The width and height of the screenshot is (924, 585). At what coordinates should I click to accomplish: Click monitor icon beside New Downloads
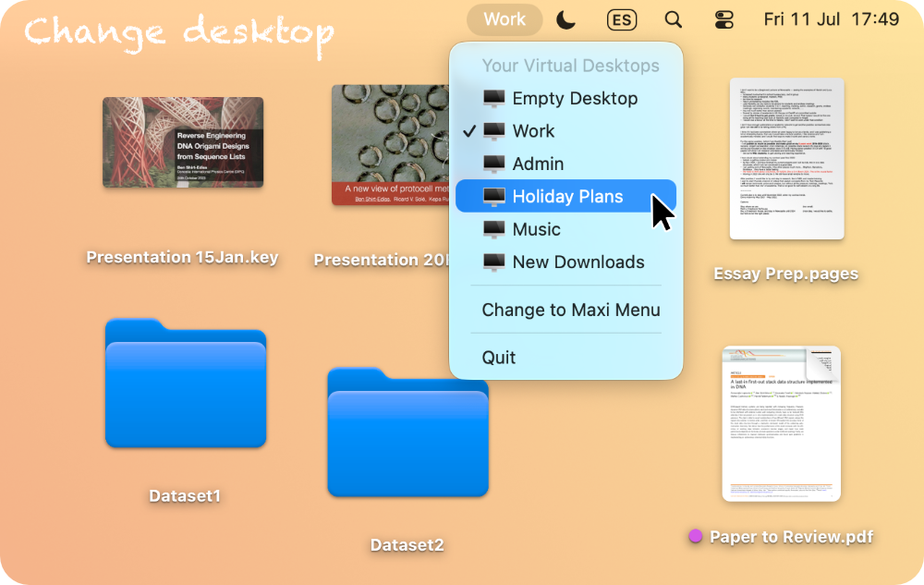[x=493, y=262]
